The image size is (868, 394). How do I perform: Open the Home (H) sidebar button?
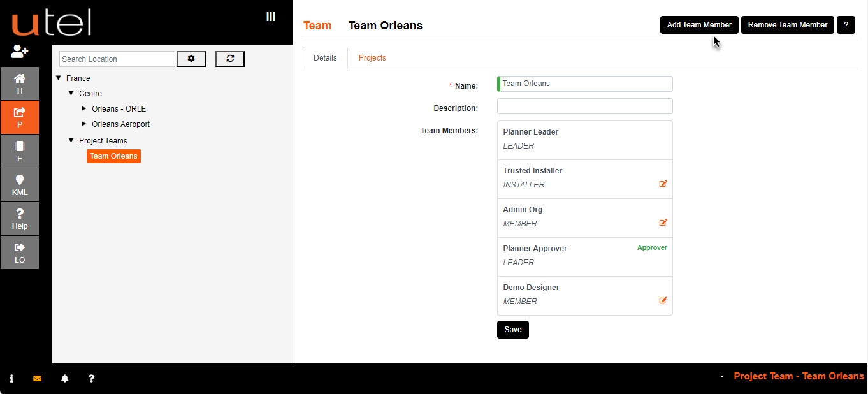tap(20, 84)
